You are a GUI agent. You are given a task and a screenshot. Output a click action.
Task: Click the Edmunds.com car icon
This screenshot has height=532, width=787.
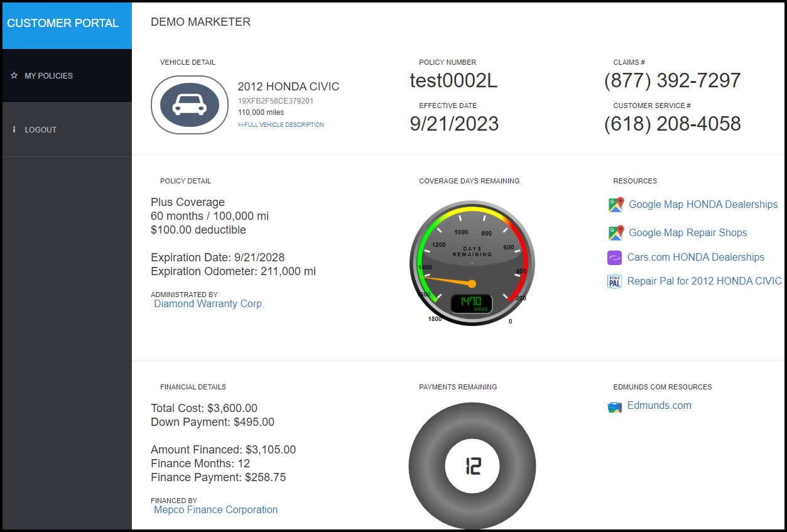[614, 407]
